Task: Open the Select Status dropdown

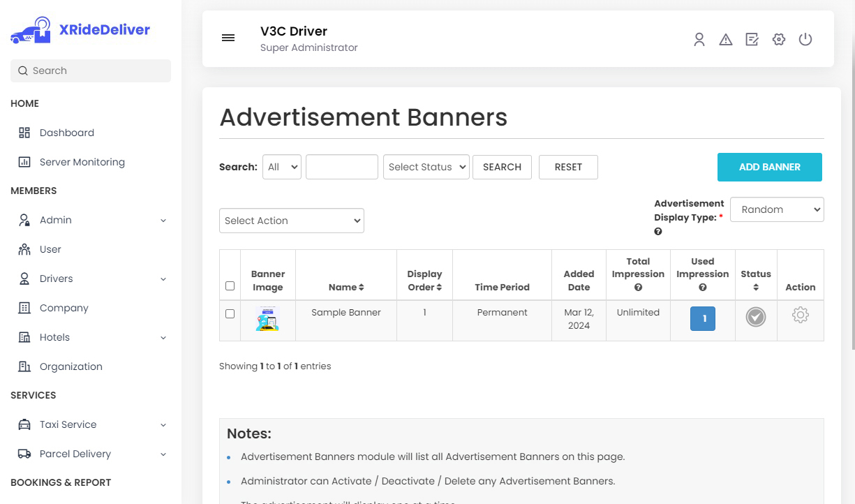Action: tap(426, 167)
